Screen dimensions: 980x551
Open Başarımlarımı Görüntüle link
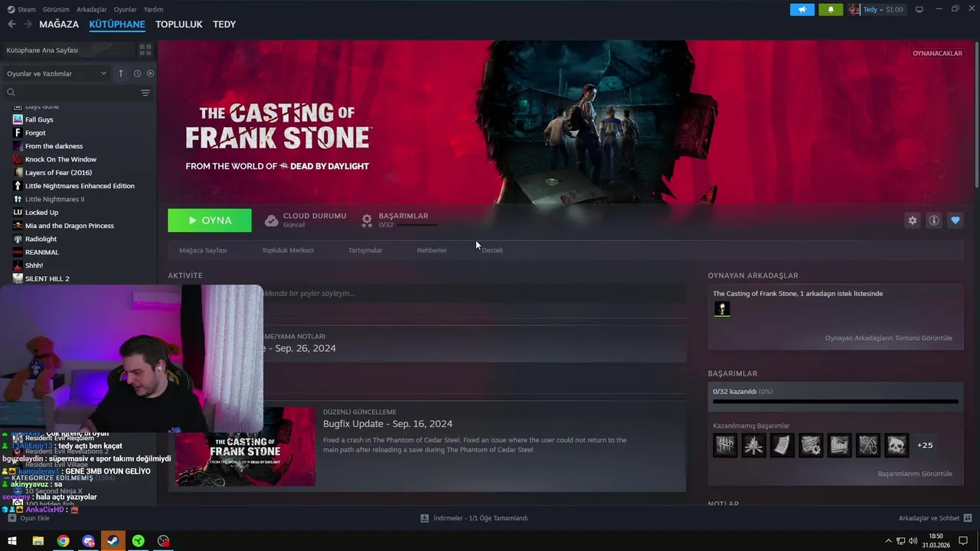[x=915, y=474]
